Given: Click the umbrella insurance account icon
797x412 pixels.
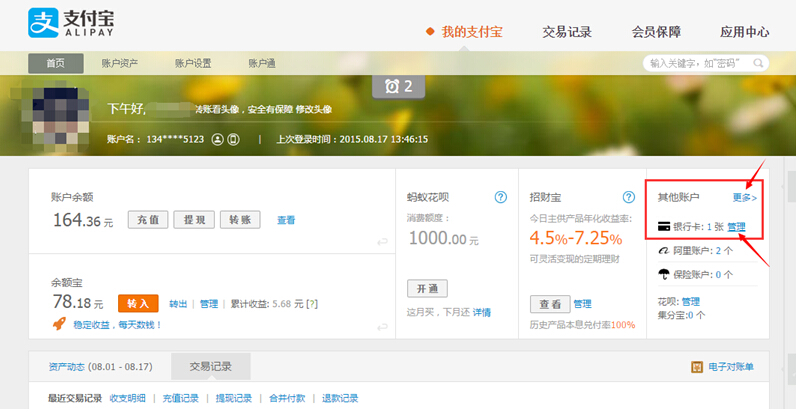Looking at the screenshot, I should [x=664, y=274].
